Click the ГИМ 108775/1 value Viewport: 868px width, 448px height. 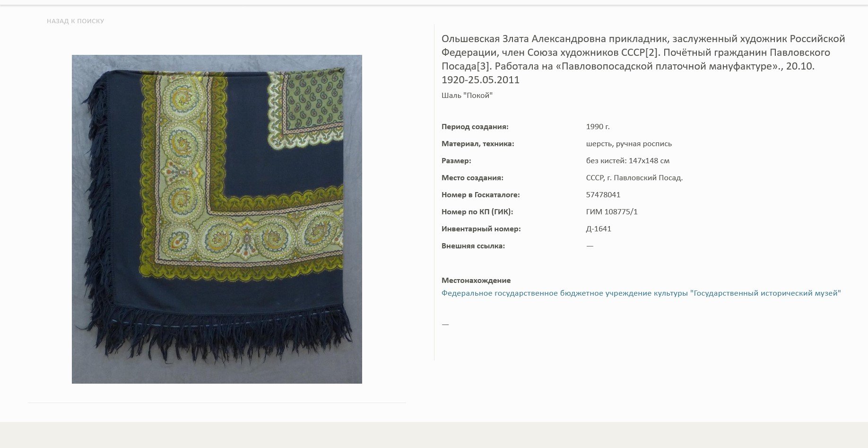[x=612, y=212]
